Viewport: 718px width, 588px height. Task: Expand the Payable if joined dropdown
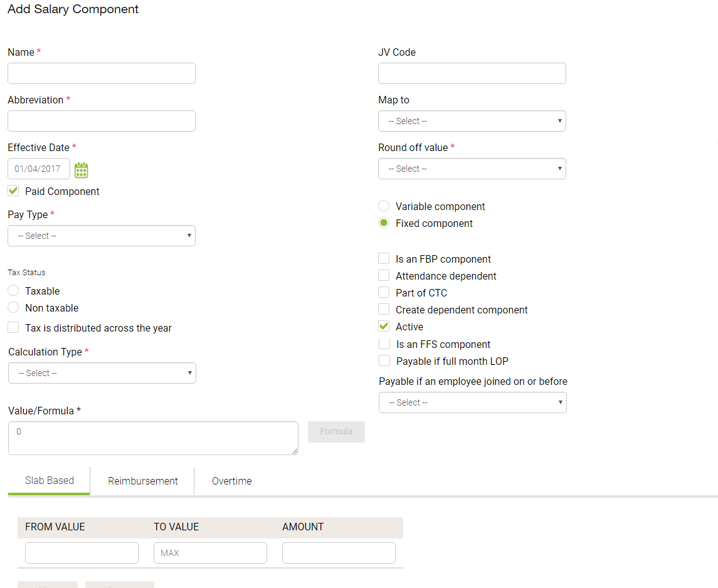click(x=472, y=402)
